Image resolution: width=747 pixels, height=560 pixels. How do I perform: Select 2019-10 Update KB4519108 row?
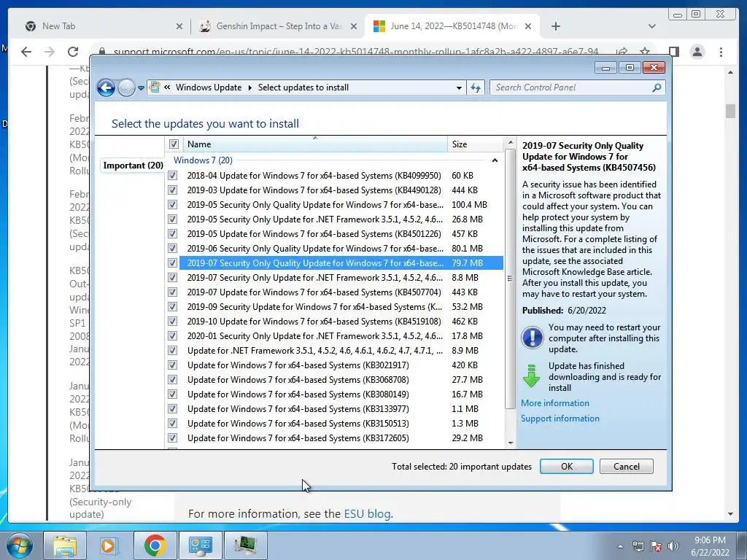pyautogui.click(x=341, y=322)
